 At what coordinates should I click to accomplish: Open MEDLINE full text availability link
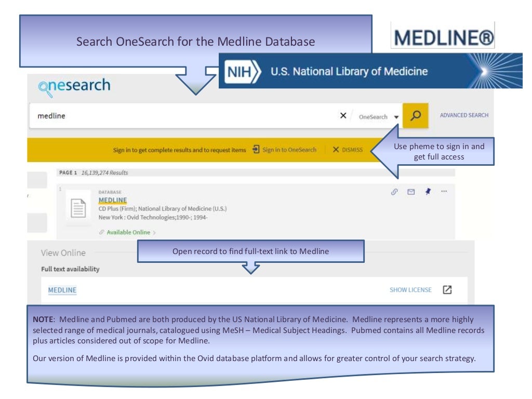[x=62, y=290]
